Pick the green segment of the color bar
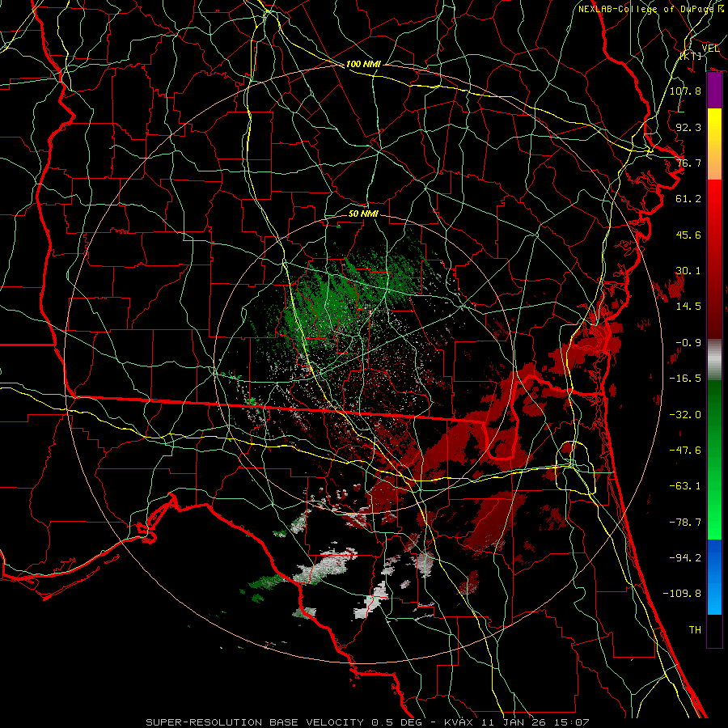728x728 pixels. 714,459
